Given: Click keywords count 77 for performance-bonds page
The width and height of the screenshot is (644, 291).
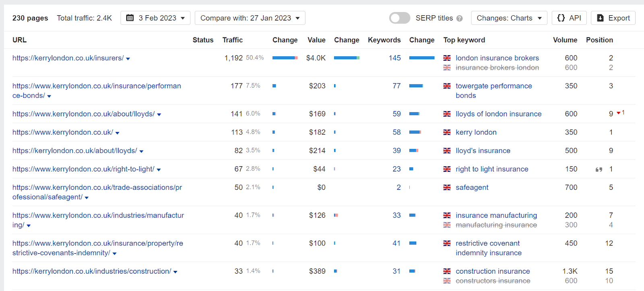Looking at the screenshot, I should click(396, 86).
